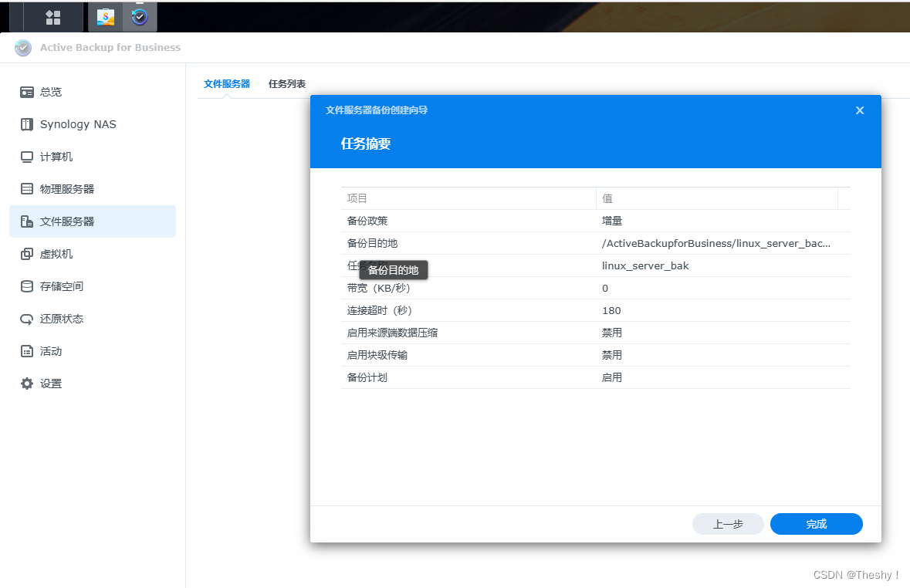910x588 pixels.
Task: Select the Active Backup icon in the taskbar
Action: pyautogui.click(x=140, y=16)
